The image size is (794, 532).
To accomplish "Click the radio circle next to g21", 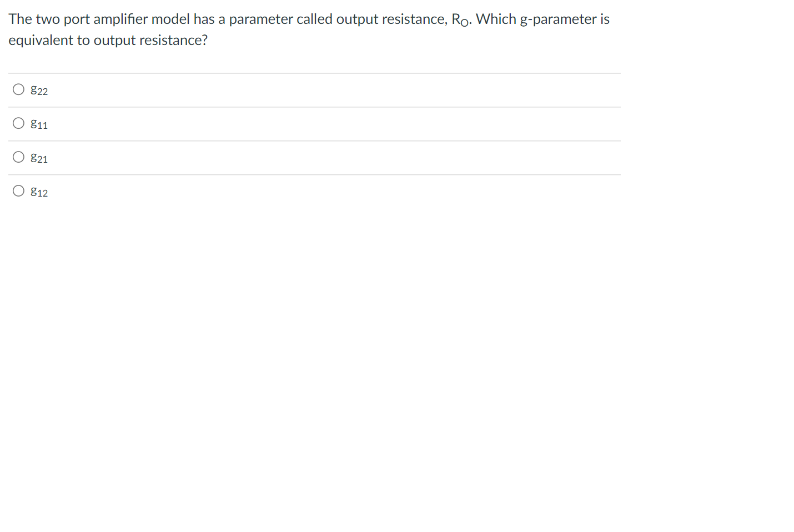I will coord(18,157).
